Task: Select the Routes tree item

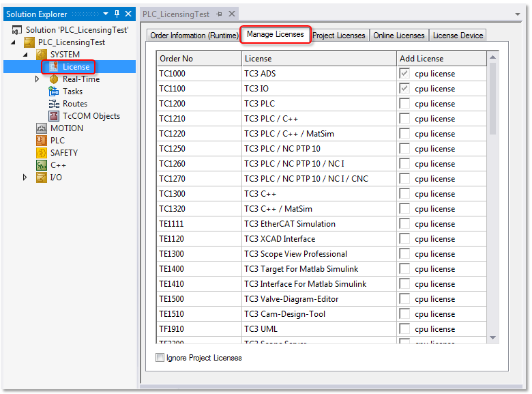Action: pyautogui.click(x=75, y=104)
